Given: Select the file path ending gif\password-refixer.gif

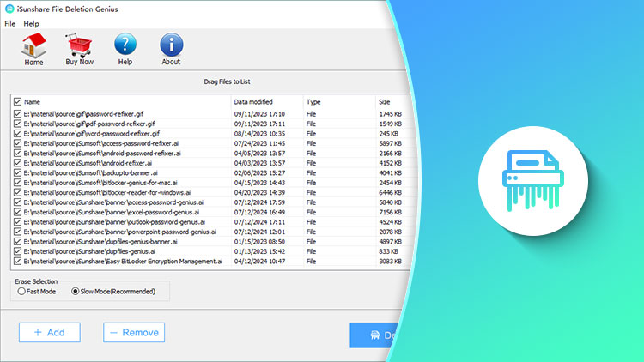Looking at the screenshot, I should pyautogui.click(x=83, y=114).
